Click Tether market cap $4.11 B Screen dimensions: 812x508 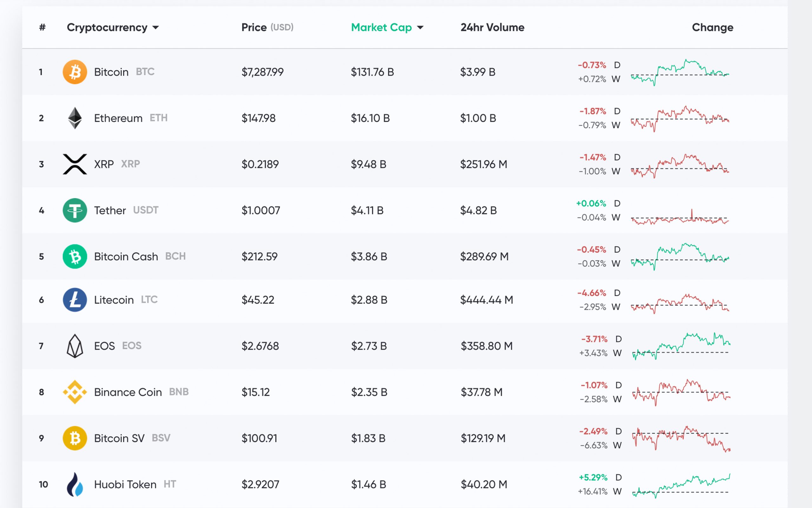point(367,210)
